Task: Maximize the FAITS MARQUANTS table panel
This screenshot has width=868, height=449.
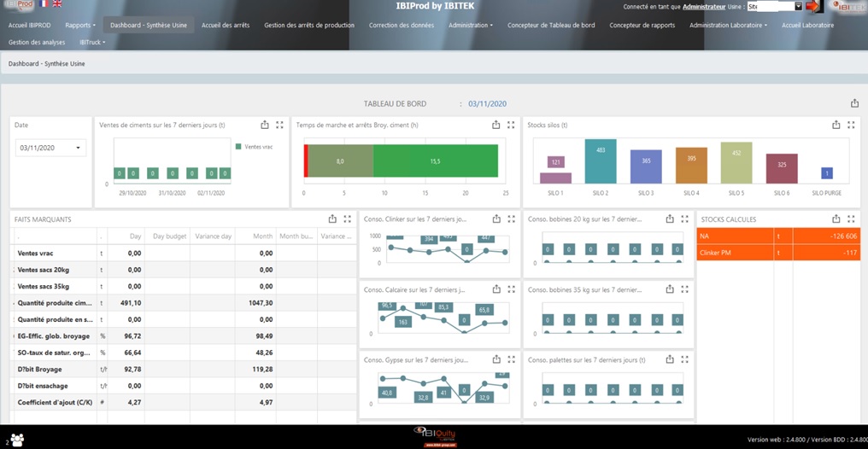Action: [347, 219]
